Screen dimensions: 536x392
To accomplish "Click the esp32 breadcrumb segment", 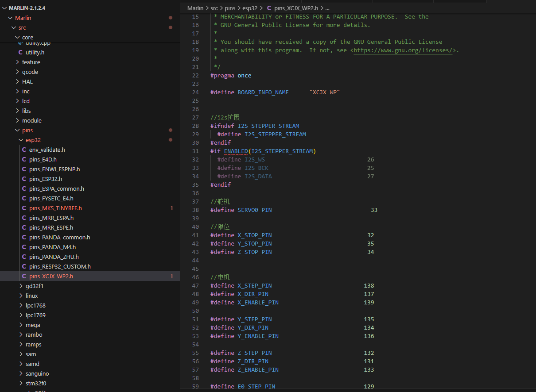I will click(x=250, y=8).
